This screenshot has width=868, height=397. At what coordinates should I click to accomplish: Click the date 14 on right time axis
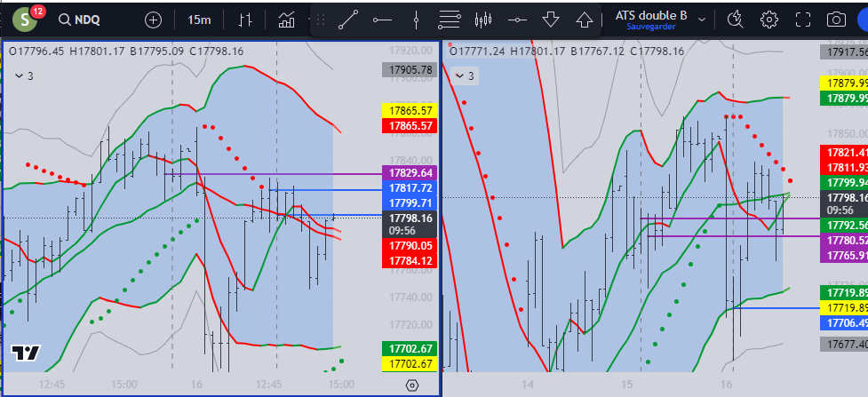(x=528, y=385)
